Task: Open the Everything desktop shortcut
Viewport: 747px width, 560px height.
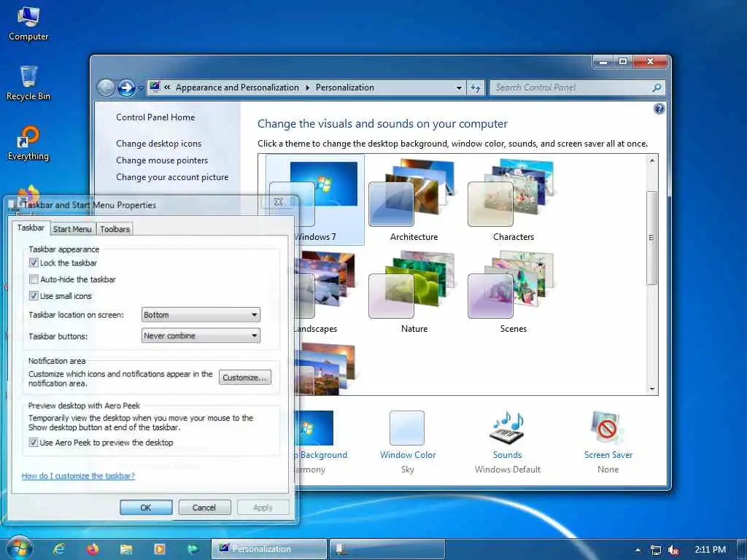Action: (28, 144)
